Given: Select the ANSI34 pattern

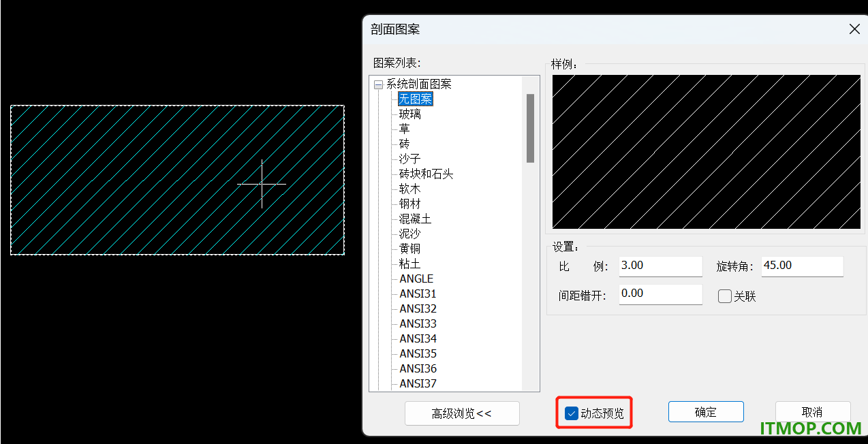Looking at the screenshot, I should coord(418,338).
